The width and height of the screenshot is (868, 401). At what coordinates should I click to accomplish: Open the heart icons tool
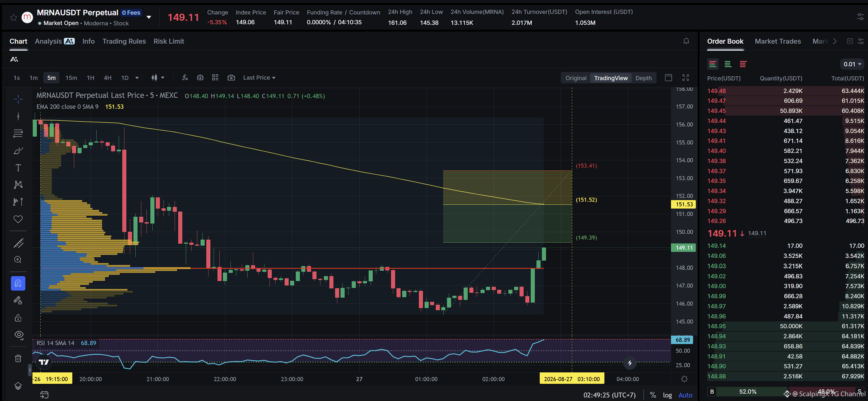click(18, 219)
